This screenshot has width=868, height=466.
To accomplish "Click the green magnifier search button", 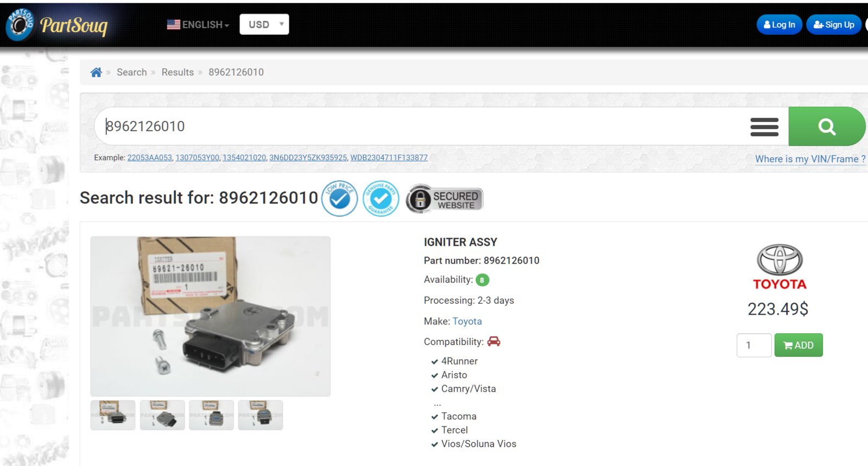I will [827, 126].
